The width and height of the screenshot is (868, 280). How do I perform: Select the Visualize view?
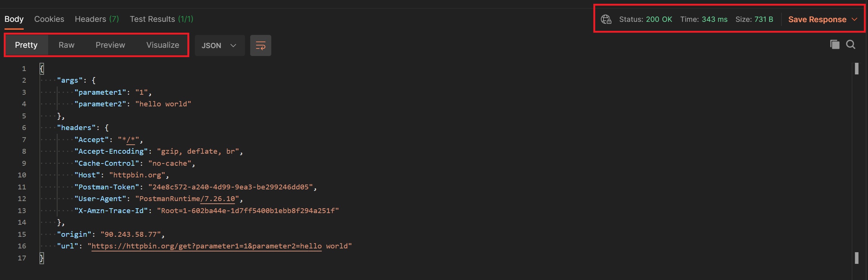(x=163, y=45)
